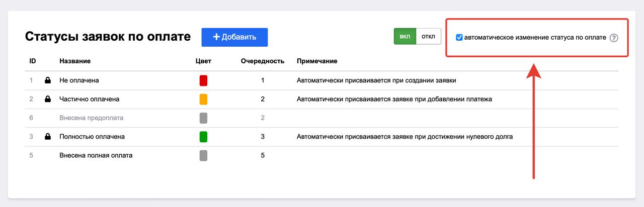Click the Название column header
The width and height of the screenshot is (644, 207).
pos(75,61)
